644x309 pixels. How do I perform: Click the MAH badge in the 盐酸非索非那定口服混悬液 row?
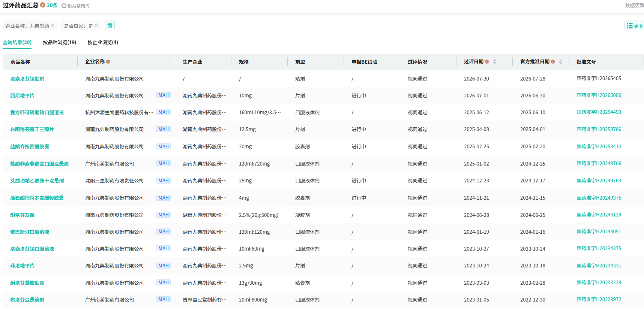(164, 164)
